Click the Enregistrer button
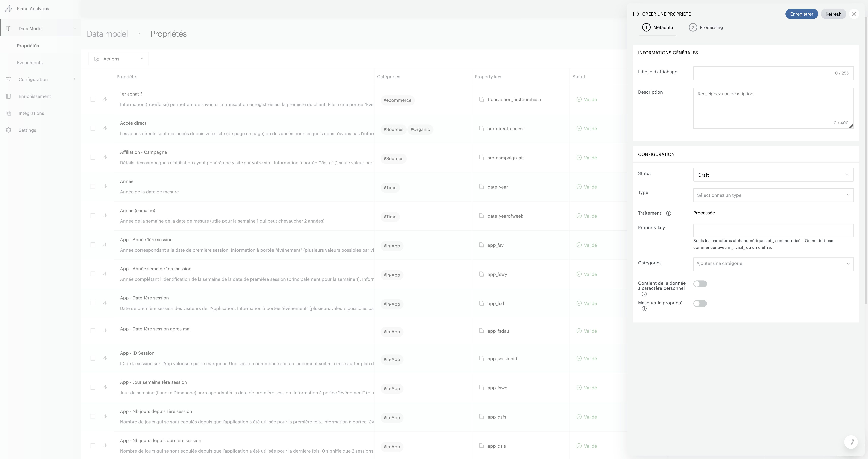The image size is (868, 459). pos(801,14)
